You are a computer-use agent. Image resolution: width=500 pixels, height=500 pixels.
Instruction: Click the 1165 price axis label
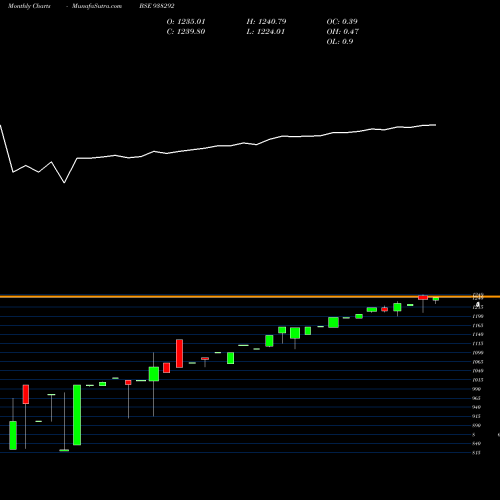[478, 325]
